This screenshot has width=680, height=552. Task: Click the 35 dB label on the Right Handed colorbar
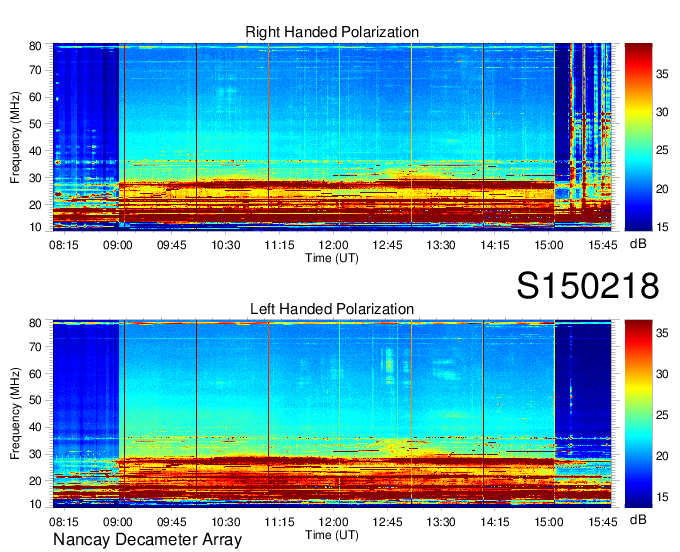coord(662,74)
